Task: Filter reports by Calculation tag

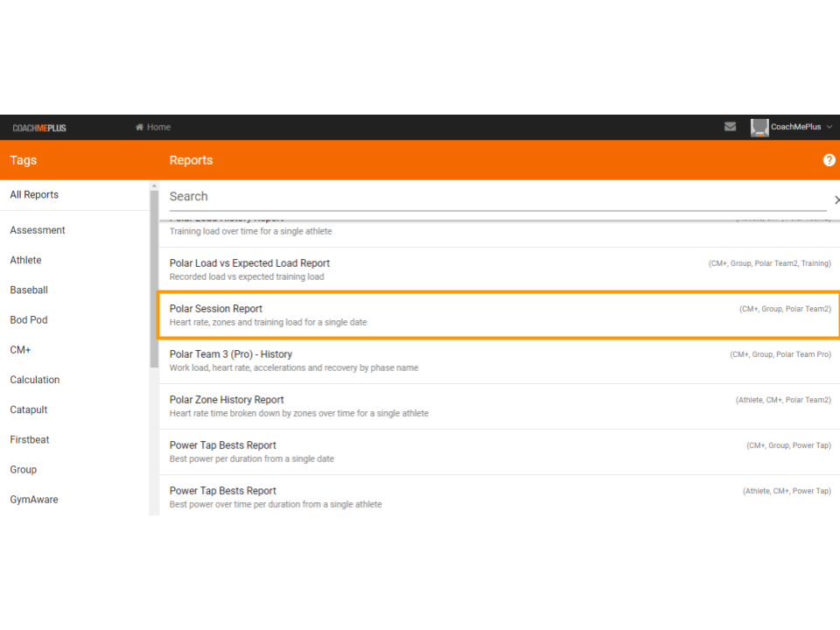Action: tap(35, 380)
